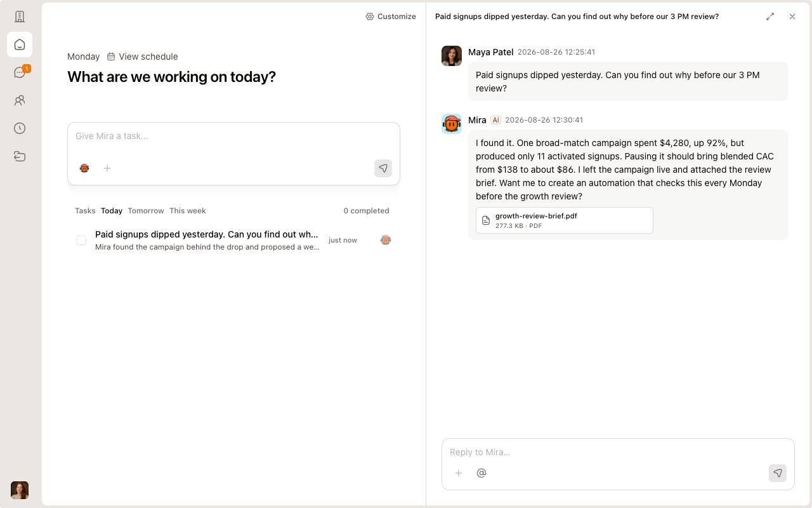Viewport: 812px width, 508px height.
Task: Click the Customize button
Action: pos(391,17)
